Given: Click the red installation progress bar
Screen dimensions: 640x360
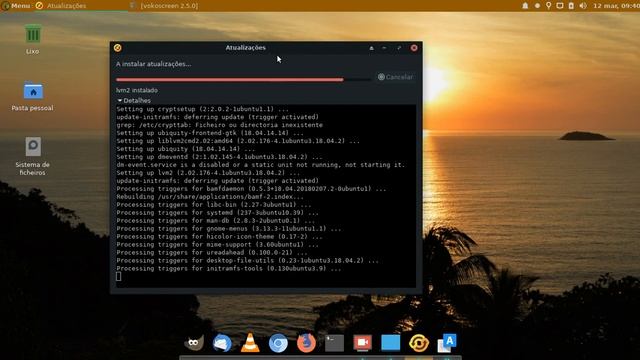Looking at the screenshot, I should (243, 80).
